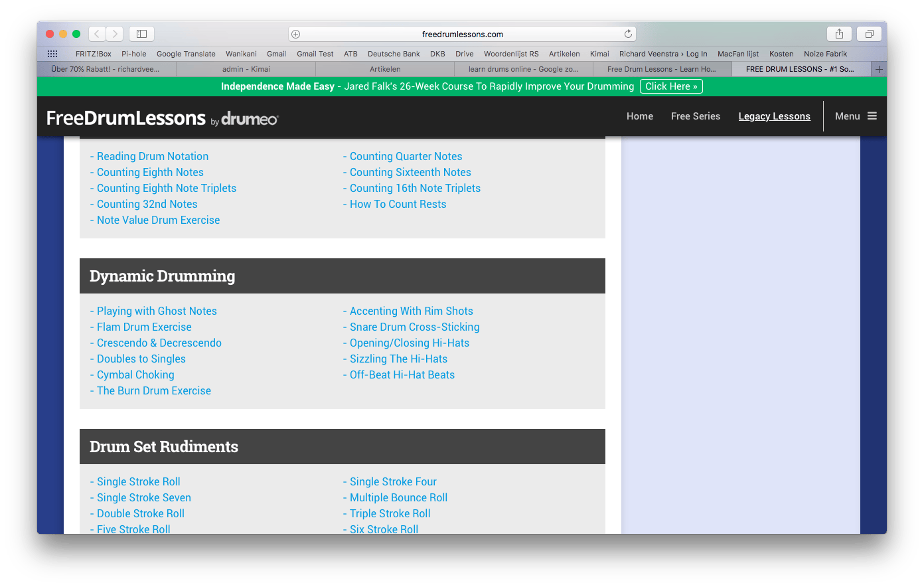924x587 pixels.
Task: Open Deutsche Bank bookmark
Action: click(x=394, y=54)
